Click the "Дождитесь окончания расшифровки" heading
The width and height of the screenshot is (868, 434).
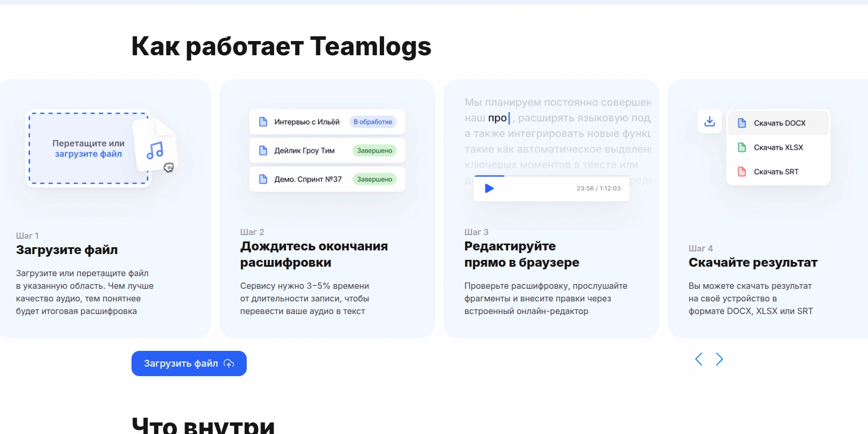[x=314, y=254]
